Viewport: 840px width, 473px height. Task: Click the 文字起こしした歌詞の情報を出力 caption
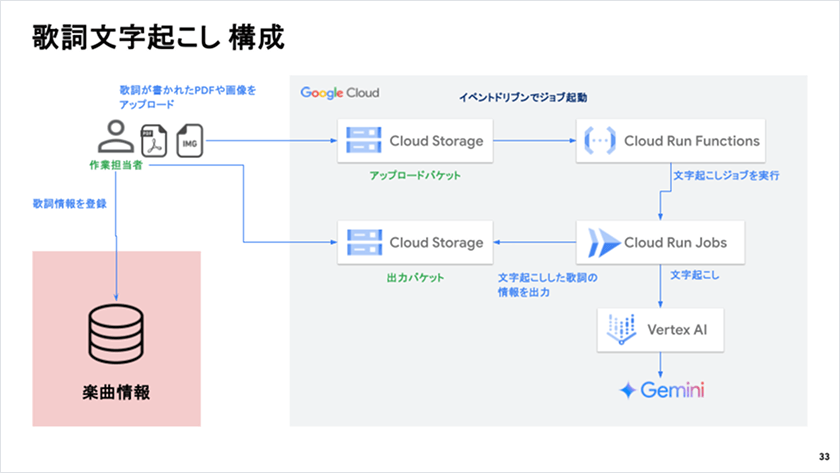click(x=548, y=285)
